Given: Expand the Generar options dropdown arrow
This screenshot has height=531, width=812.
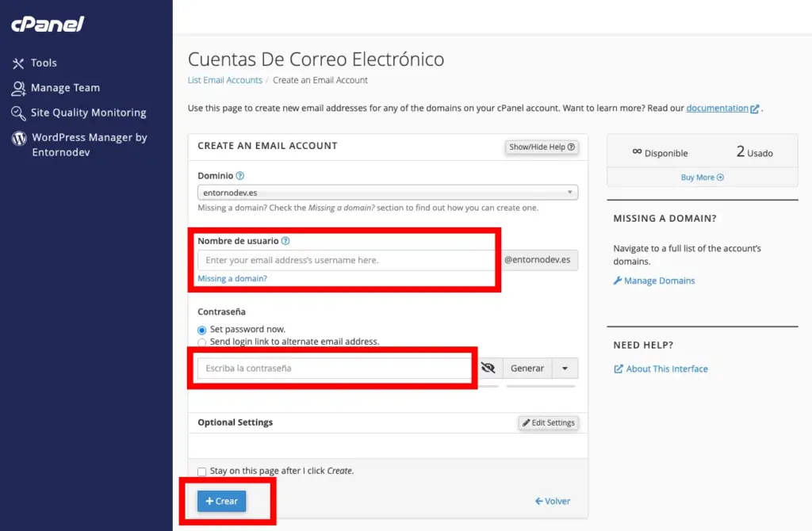Looking at the screenshot, I should click(x=565, y=369).
